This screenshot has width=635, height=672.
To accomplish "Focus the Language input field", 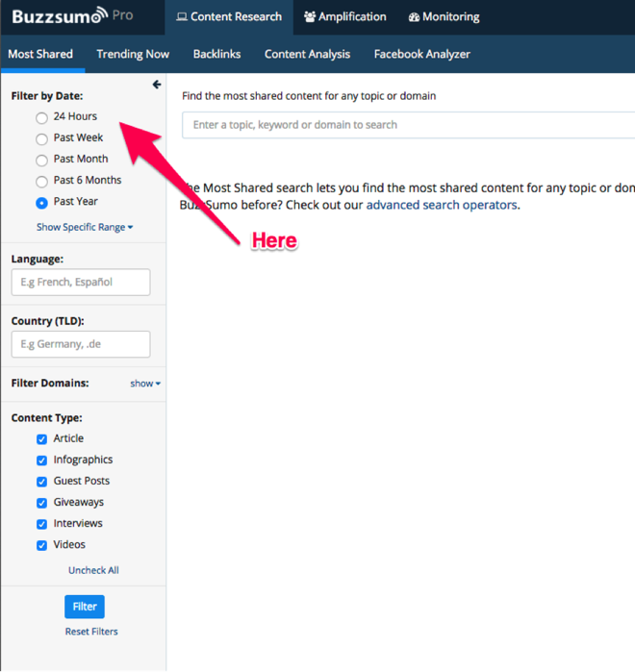I will tap(81, 282).
